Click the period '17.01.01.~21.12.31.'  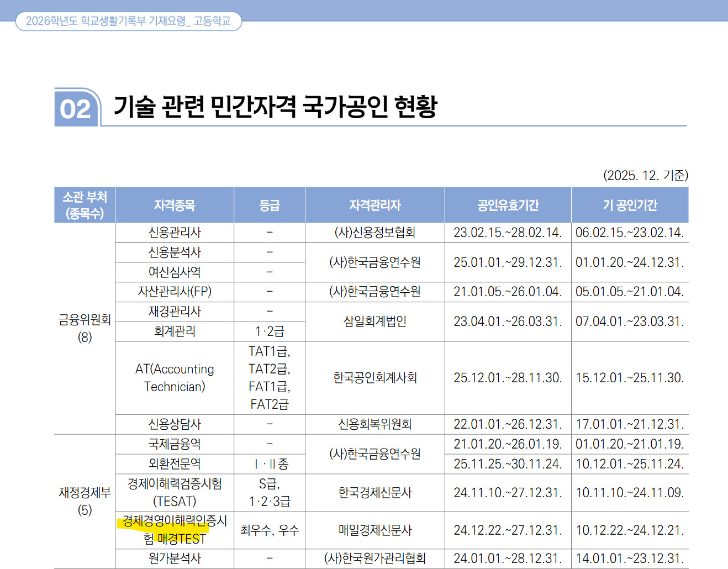pyautogui.click(x=630, y=424)
